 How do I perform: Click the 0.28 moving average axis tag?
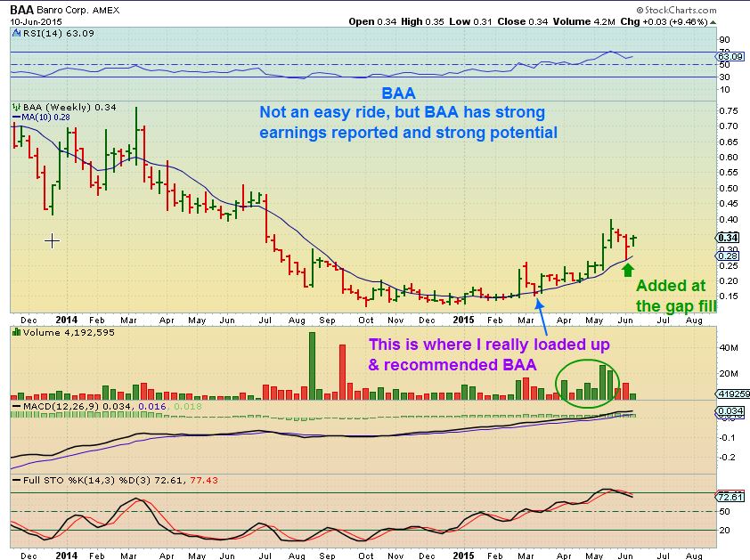point(729,256)
